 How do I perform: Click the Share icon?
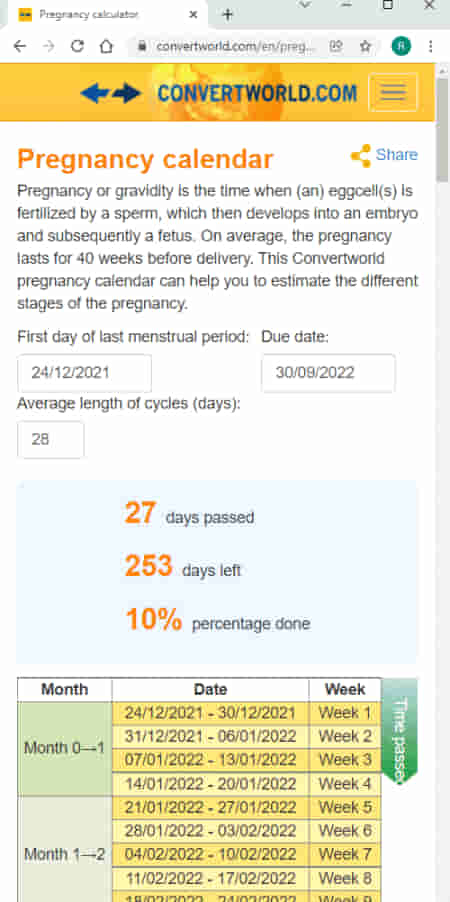(x=361, y=156)
